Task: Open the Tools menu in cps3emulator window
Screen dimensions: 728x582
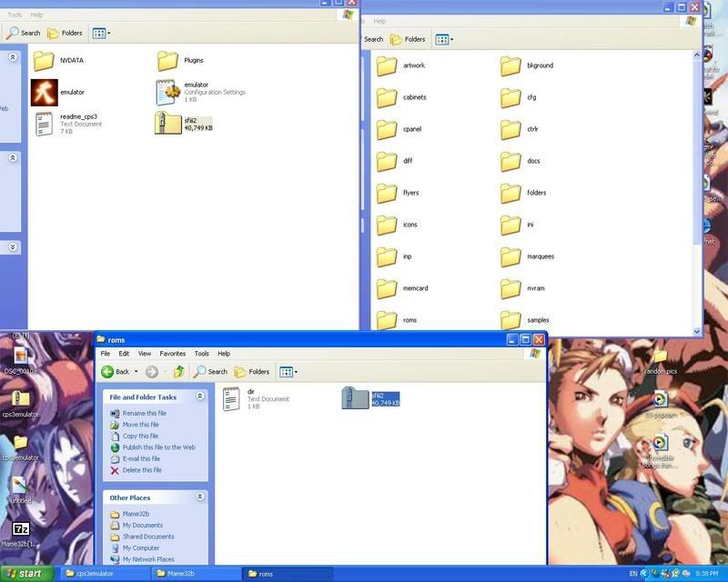Action: click(15, 15)
